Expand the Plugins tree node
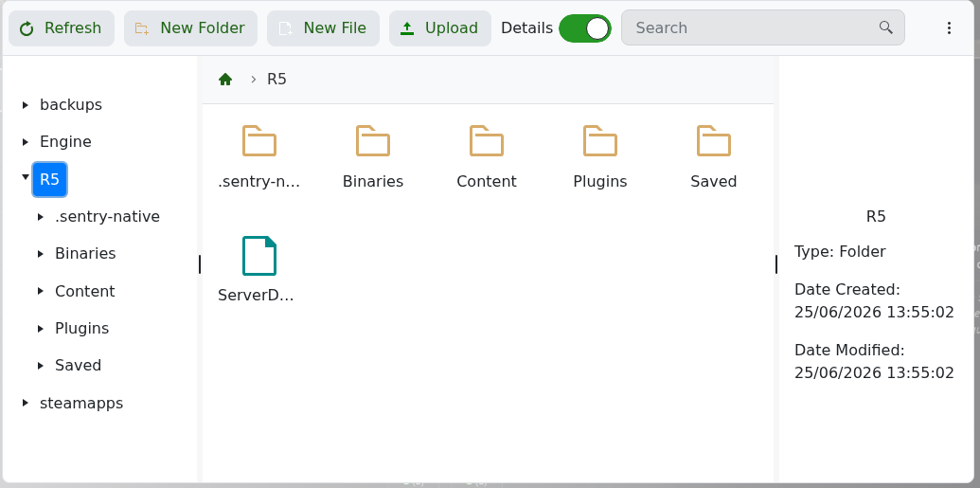The image size is (980, 488). [40, 329]
